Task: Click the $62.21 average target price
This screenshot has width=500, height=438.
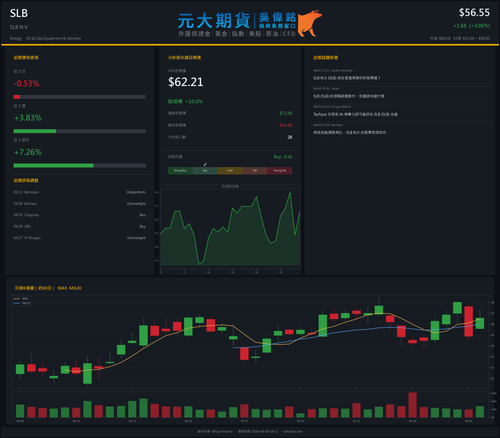Action: tap(186, 82)
